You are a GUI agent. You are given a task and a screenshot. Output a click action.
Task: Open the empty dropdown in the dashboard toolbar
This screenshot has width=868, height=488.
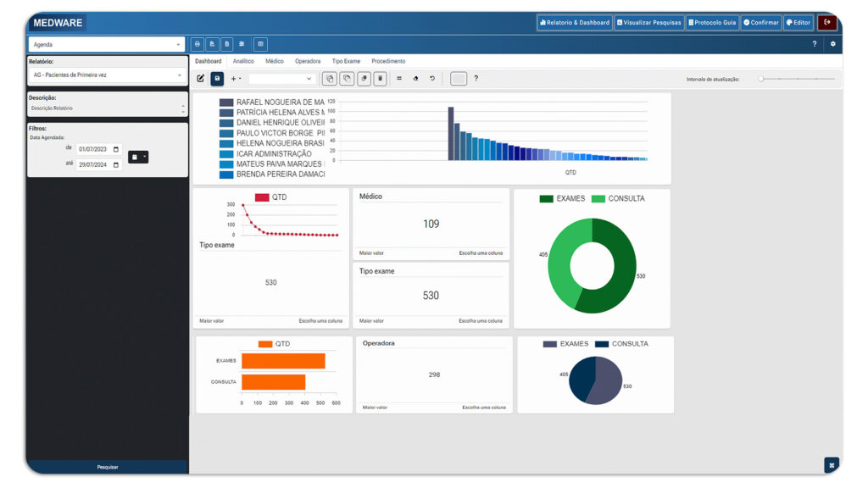281,79
